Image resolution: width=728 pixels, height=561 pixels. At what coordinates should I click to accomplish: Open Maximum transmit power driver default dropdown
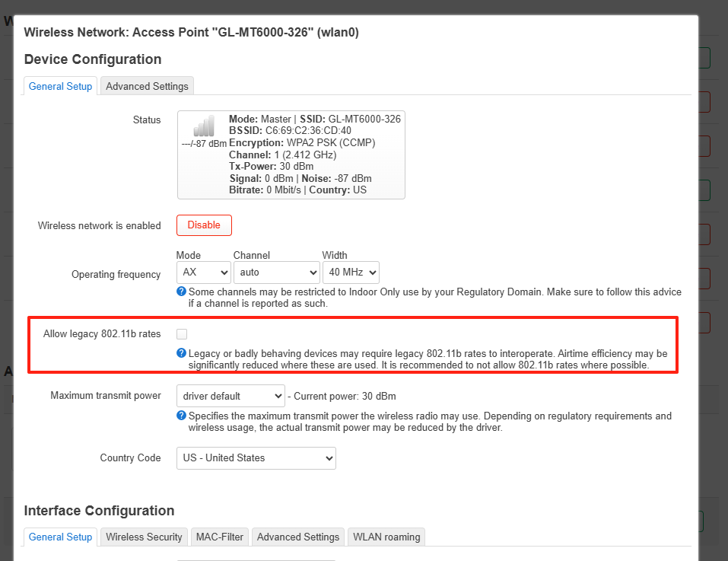coord(230,396)
